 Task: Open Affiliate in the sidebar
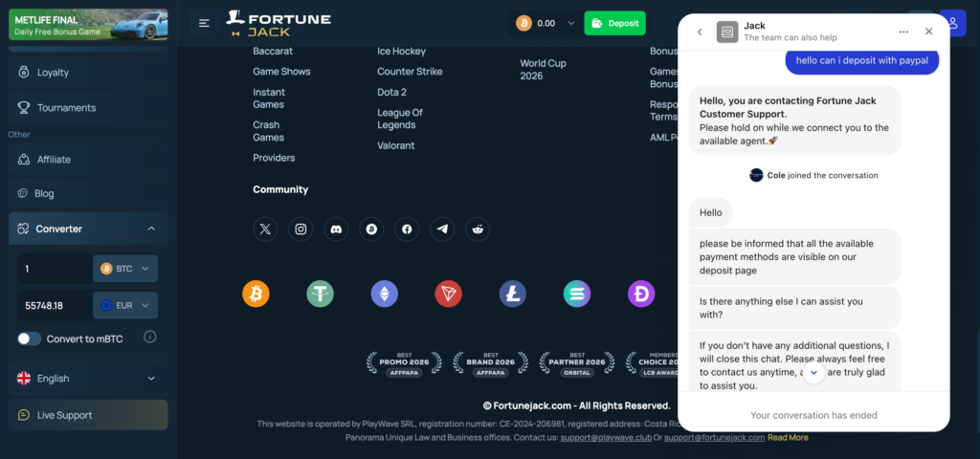(88, 160)
